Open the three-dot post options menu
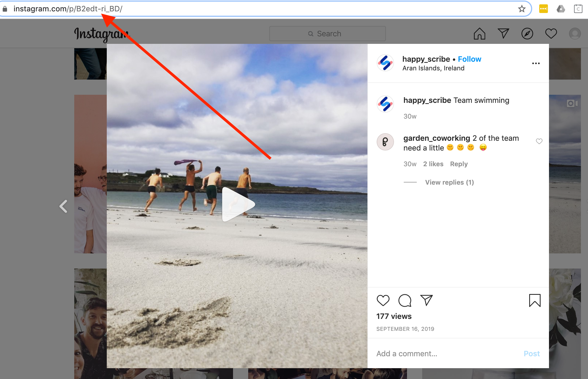 [536, 63]
